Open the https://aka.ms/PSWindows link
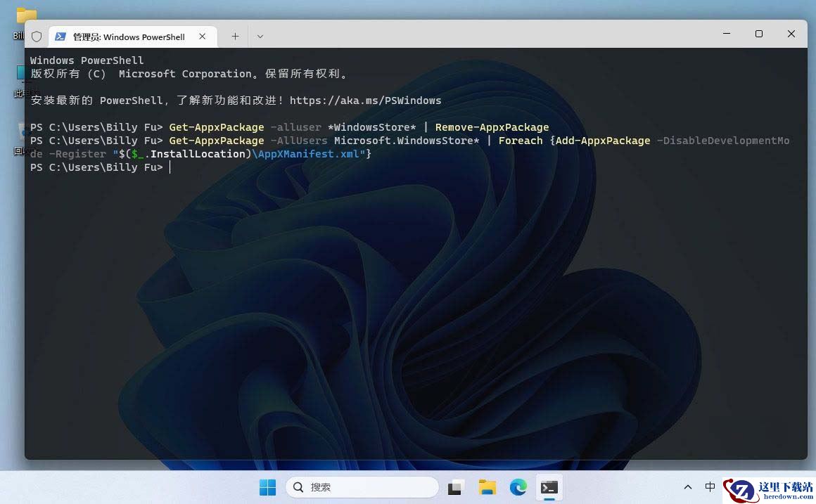The image size is (816, 504). (365, 101)
